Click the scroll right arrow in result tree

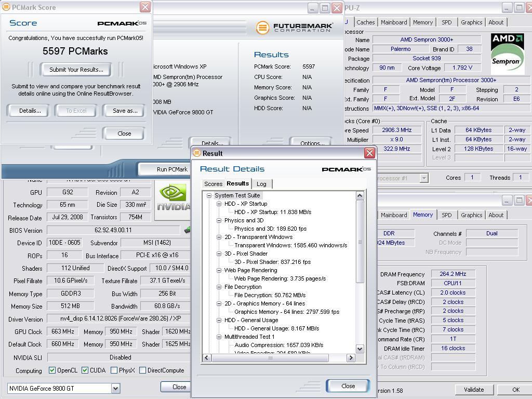pos(351,357)
